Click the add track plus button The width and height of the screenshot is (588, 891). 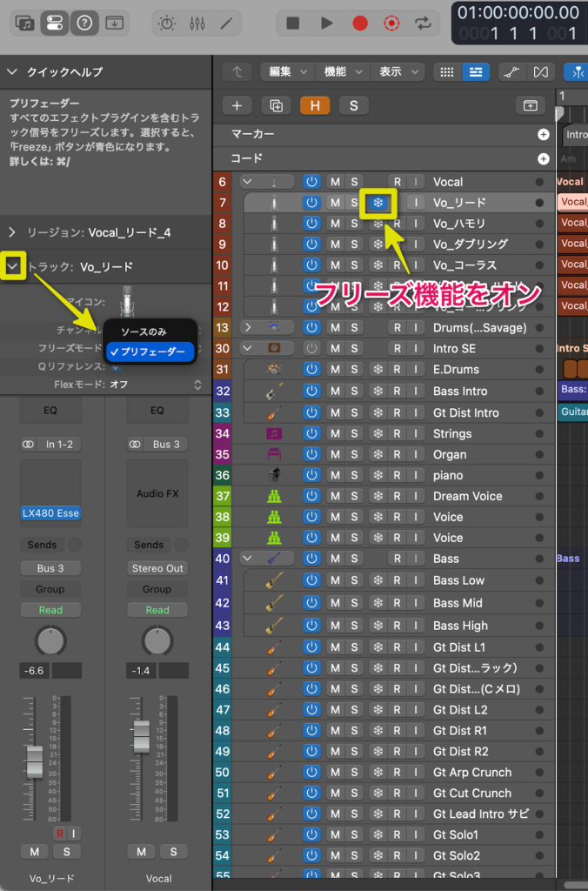pyautogui.click(x=237, y=105)
